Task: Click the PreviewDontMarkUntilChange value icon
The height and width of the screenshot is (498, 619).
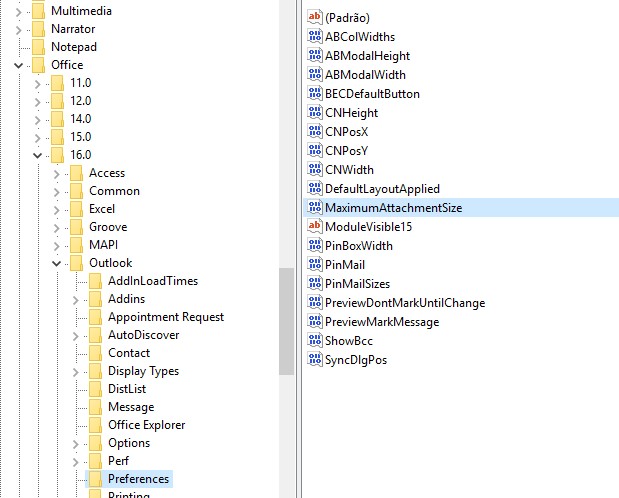Action: tap(315, 303)
